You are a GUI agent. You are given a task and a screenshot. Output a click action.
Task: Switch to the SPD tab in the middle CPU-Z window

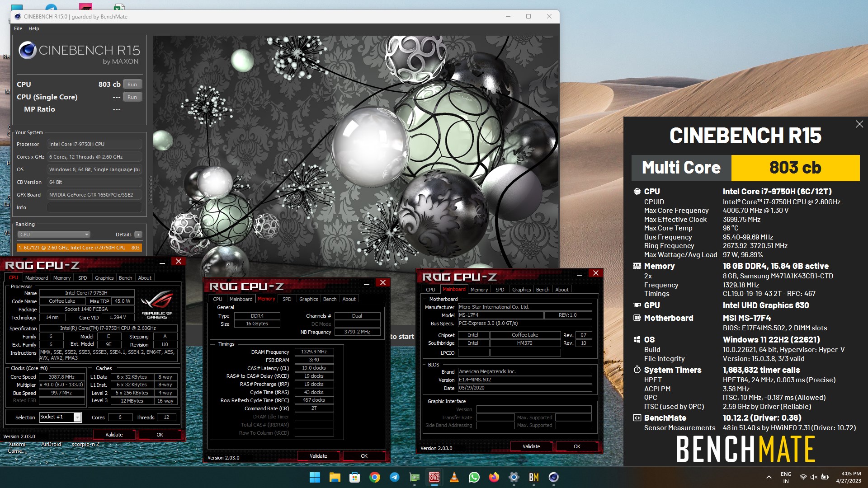(x=287, y=299)
